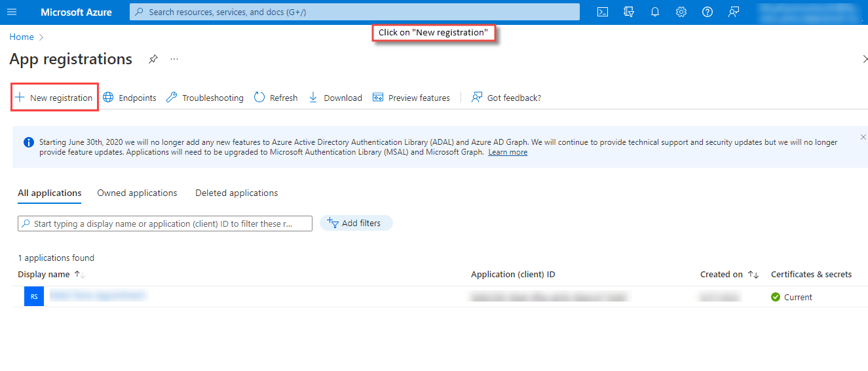Sort by Created on column

[x=729, y=275]
